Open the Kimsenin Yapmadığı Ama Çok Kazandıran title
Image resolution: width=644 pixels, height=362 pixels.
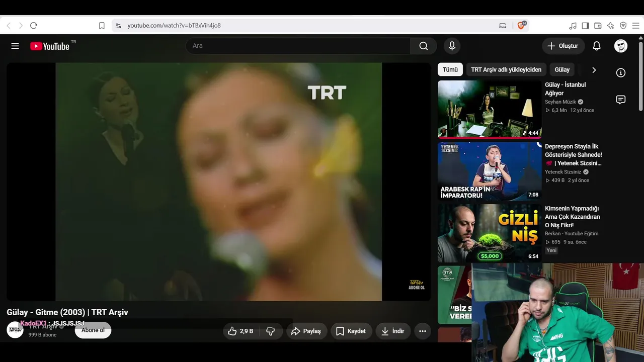click(x=573, y=217)
